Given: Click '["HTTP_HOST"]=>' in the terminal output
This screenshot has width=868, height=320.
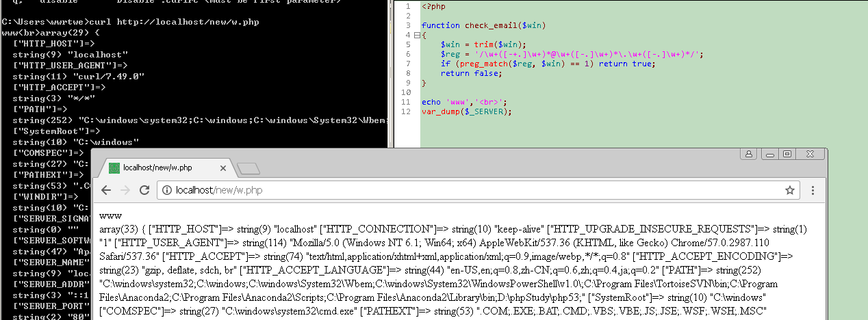Looking at the screenshot, I should tap(53, 43).
